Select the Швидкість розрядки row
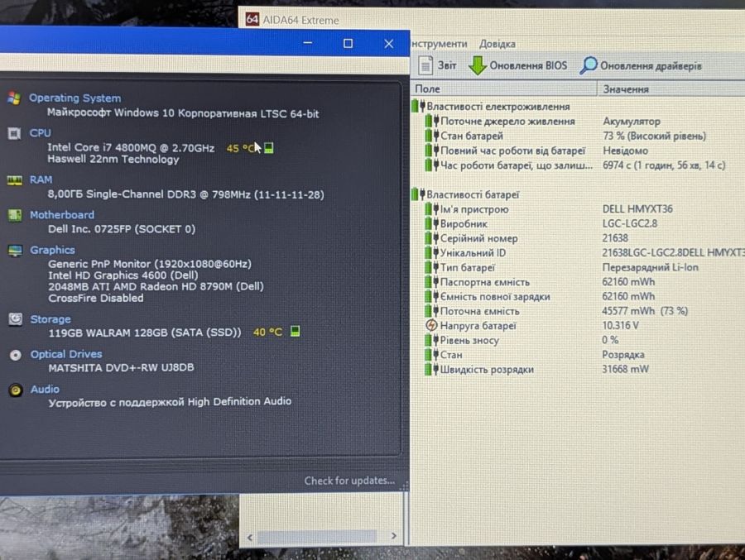The image size is (745, 560). [x=579, y=369]
